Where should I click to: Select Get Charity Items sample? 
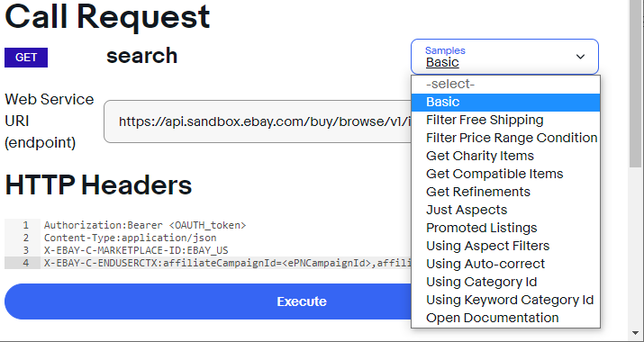tap(505, 156)
